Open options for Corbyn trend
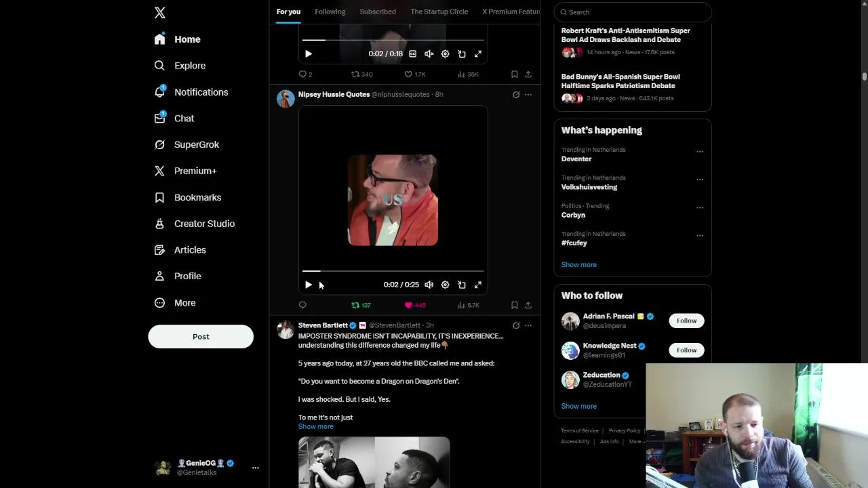 pyautogui.click(x=700, y=207)
